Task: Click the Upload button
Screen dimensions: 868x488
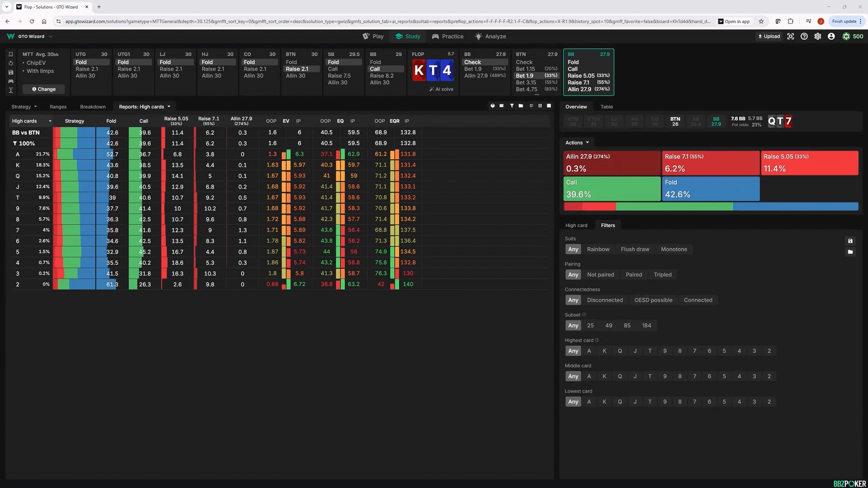Action: pyautogui.click(x=769, y=36)
